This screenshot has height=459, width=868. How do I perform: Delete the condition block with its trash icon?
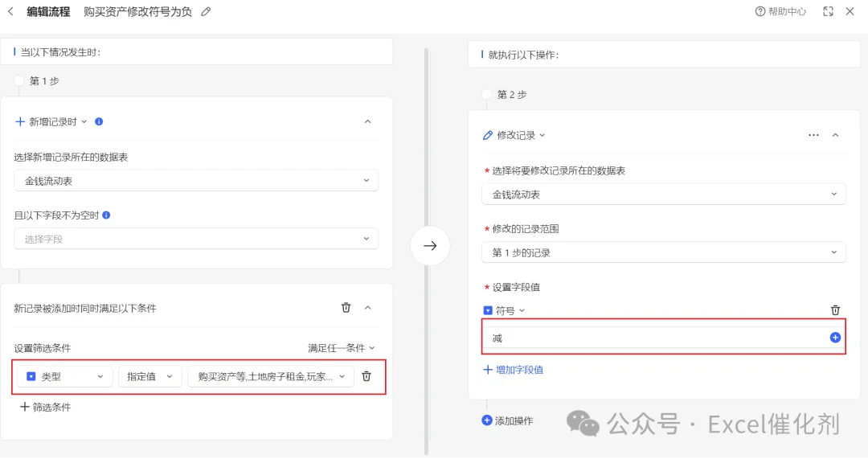coord(346,308)
